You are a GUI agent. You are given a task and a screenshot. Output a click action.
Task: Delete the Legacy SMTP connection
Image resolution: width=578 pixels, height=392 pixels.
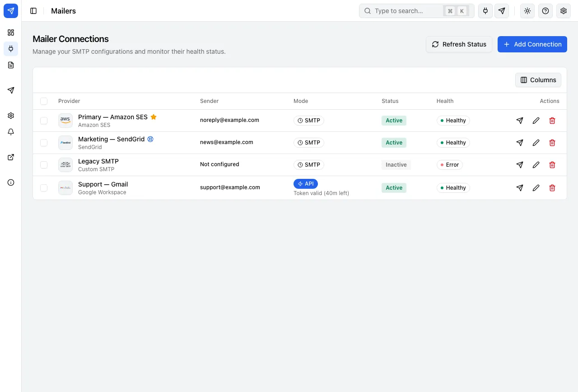(552, 165)
